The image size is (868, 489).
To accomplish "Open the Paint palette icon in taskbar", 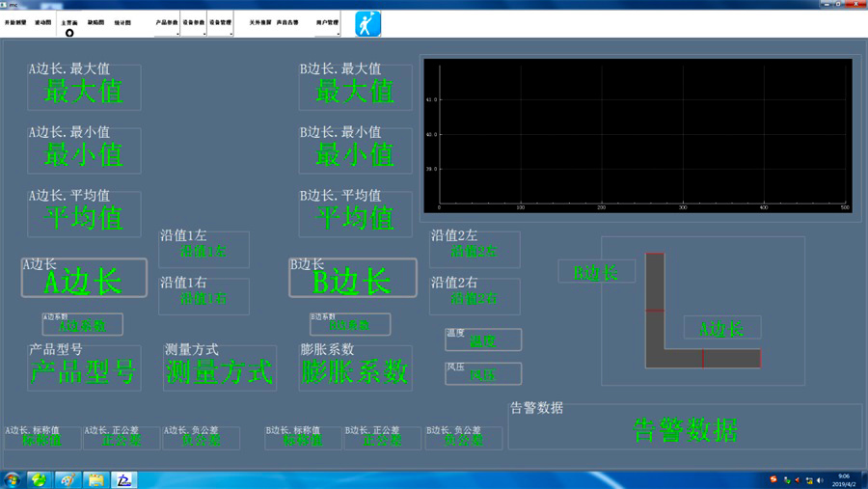I will [68, 479].
